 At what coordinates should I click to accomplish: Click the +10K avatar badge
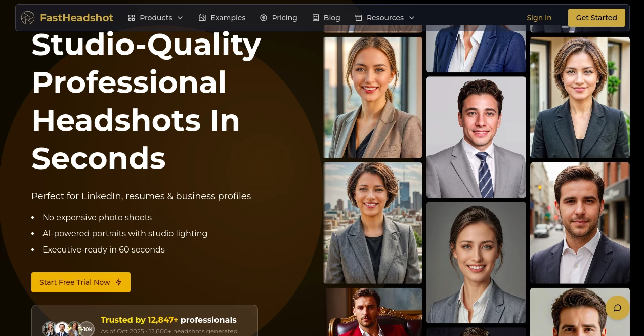point(87,329)
